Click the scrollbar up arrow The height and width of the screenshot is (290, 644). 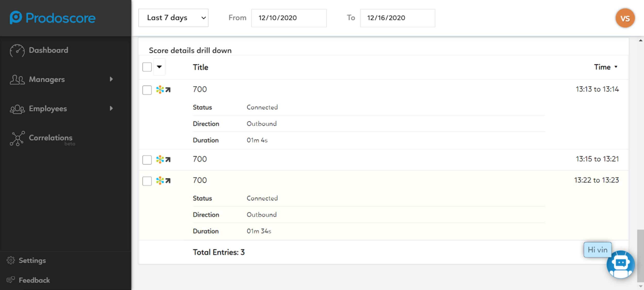pyautogui.click(x=640, y=41)
